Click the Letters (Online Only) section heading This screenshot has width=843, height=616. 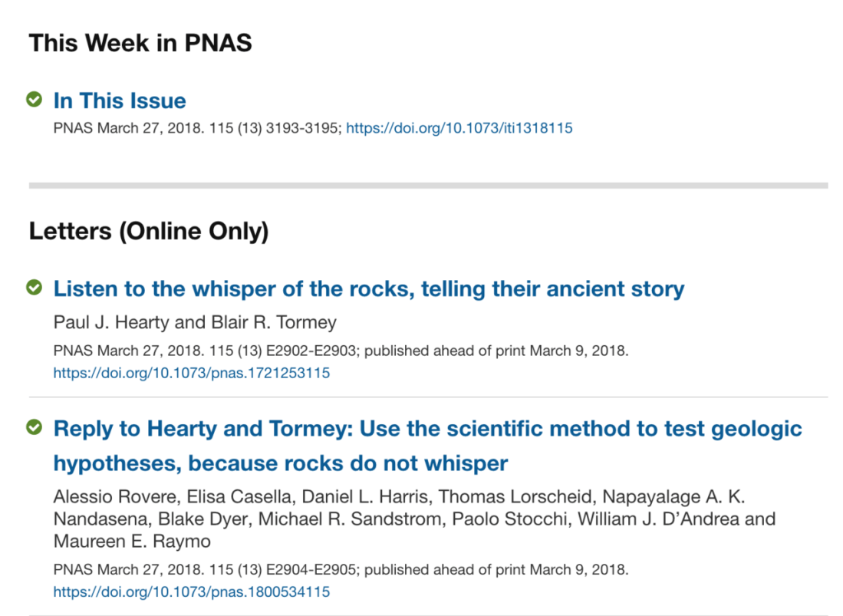coord(149,230)
